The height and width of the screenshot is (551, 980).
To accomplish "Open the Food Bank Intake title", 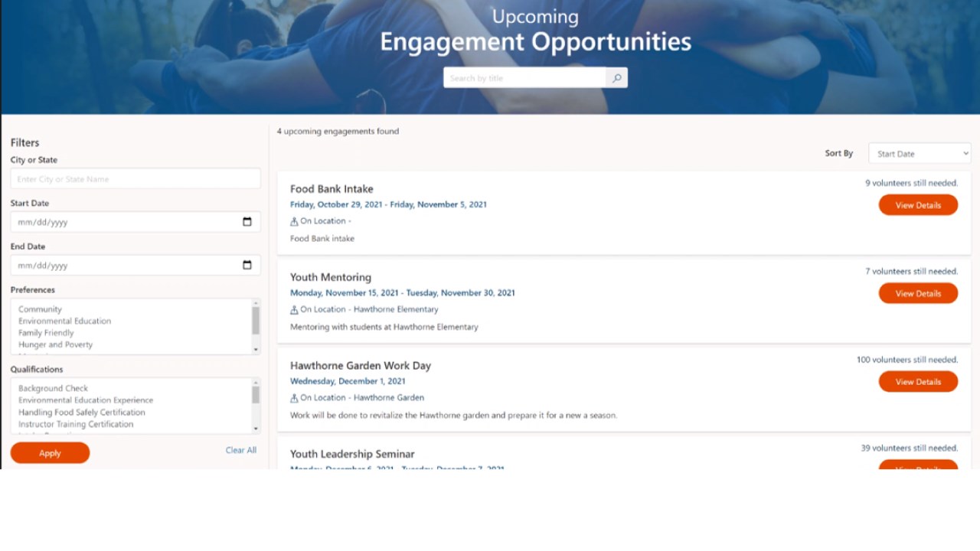I will 332,189.
